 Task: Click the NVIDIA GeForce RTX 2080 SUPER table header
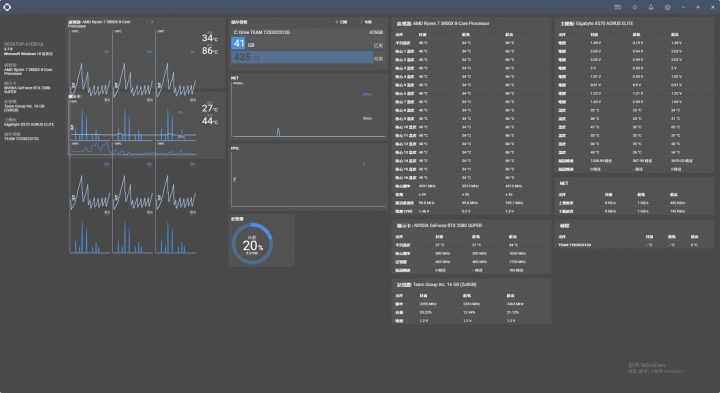coord(439,225)
